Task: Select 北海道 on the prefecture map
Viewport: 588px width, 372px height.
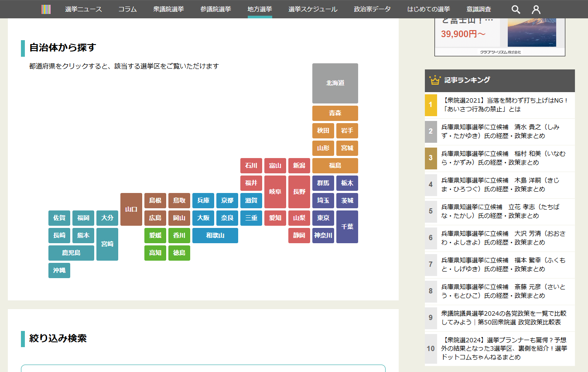Action: (x=335, y=83)
